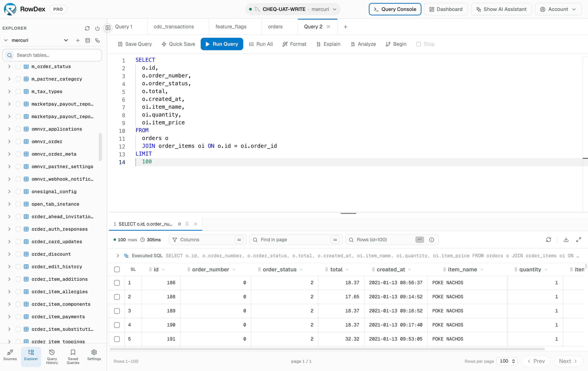Close the SELECT result tab
Screen dimensions: 588x371
pos(196,224)
